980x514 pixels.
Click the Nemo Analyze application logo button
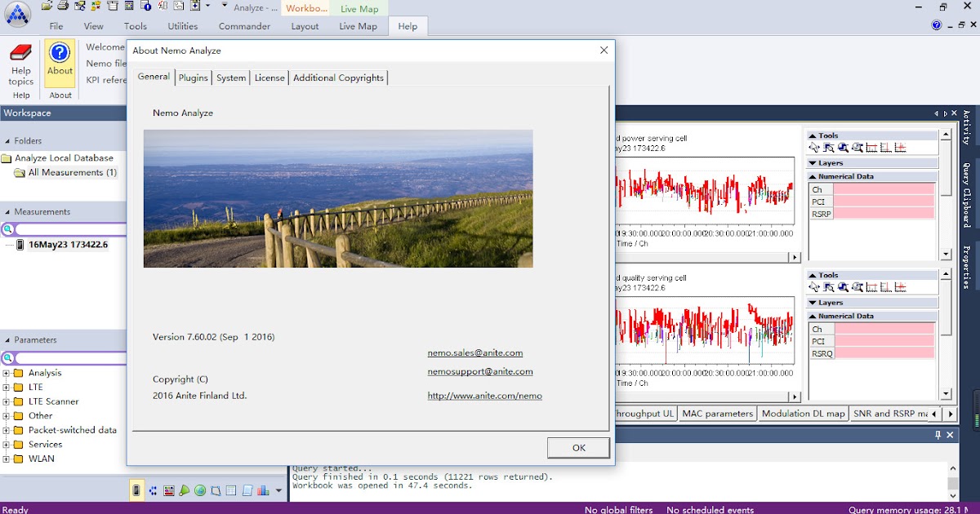pyautogui.click(x=17, y=14)
